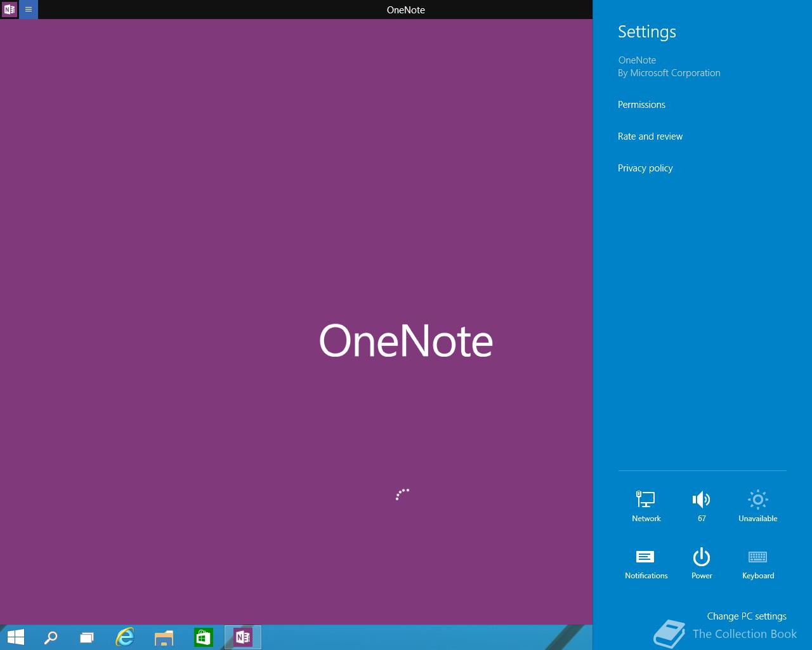Open Rate and review
Viewport: 812px width, 650px height.
coord(650,136)
